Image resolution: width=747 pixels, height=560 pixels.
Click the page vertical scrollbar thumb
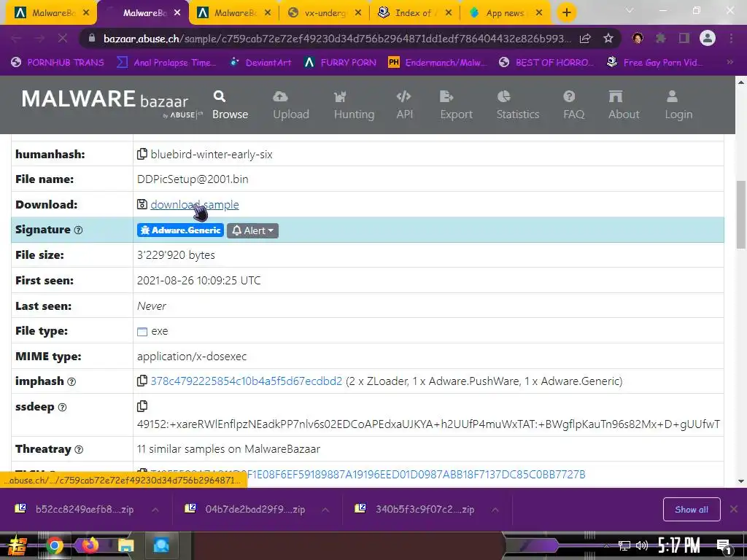tap(741, 214)
